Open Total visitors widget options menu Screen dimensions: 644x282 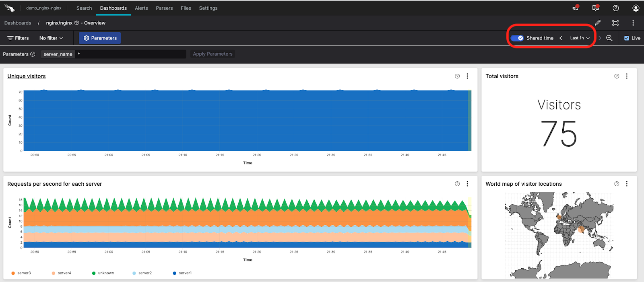[627, 76]
